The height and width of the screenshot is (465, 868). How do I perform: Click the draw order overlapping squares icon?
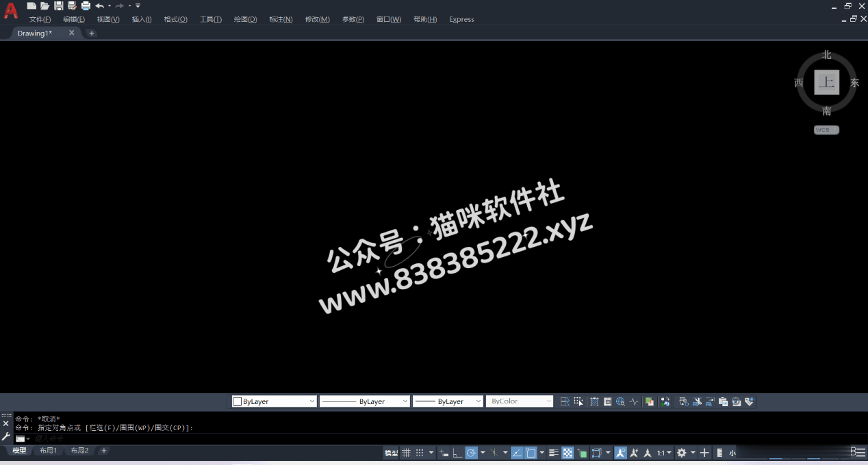pos(649,401)
